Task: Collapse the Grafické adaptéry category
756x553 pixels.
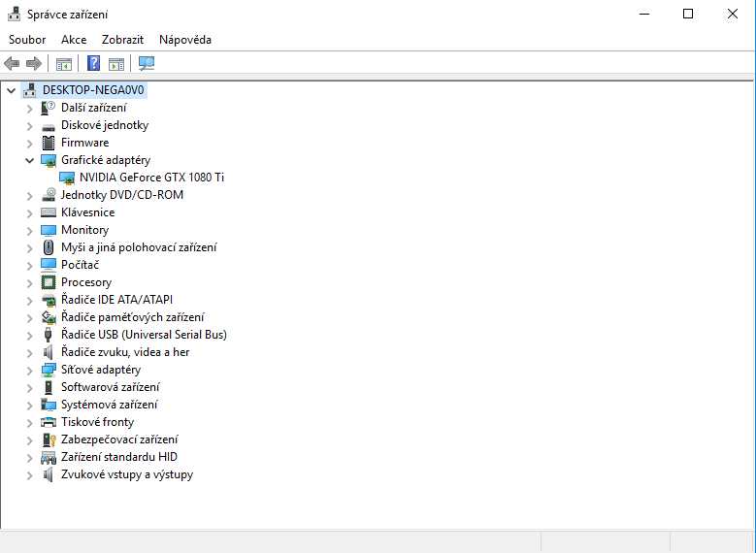Action: pos(29,160)
